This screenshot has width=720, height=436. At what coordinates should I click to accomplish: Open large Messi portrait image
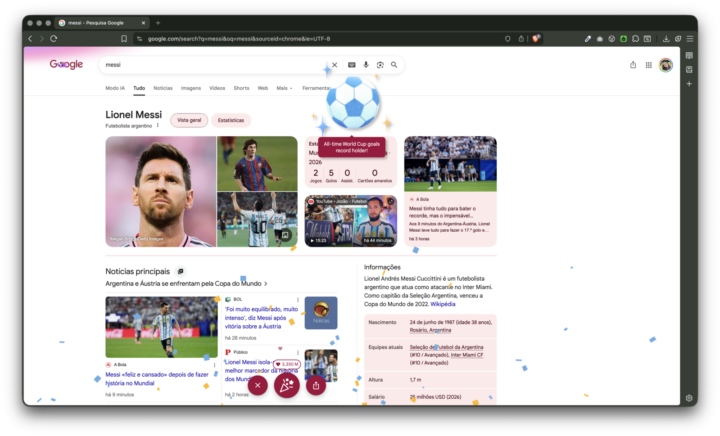click(161, 192)
